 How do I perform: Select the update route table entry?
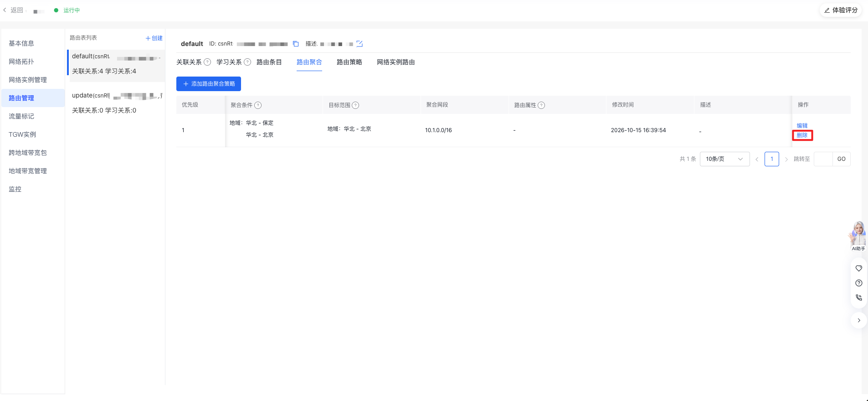tap(117, 103)
